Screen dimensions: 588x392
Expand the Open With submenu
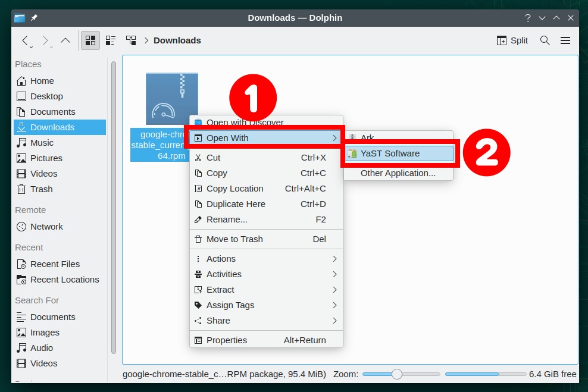click(266, 138)
